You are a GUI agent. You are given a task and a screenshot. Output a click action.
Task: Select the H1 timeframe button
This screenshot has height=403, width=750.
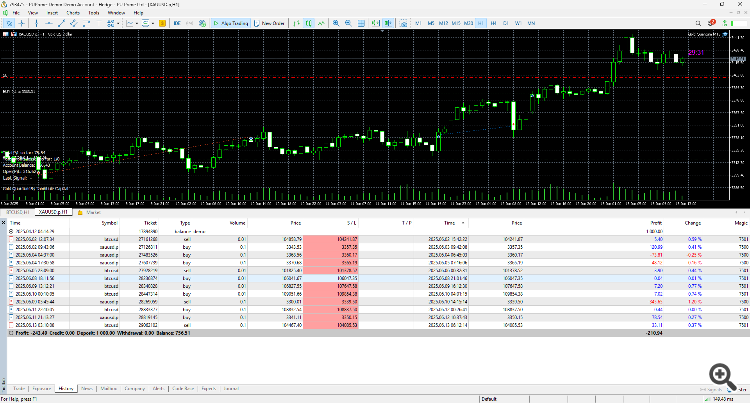[481, 23]
